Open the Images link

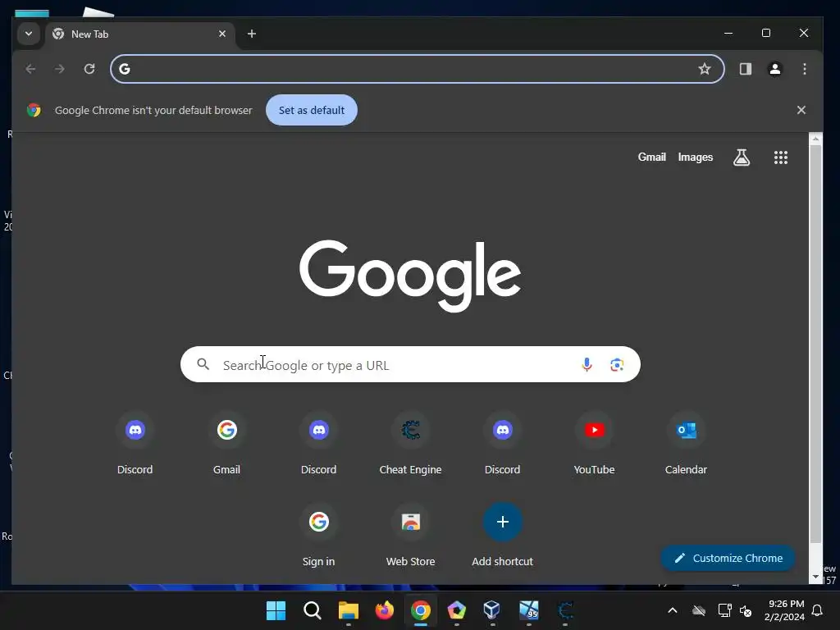(696, 157)
